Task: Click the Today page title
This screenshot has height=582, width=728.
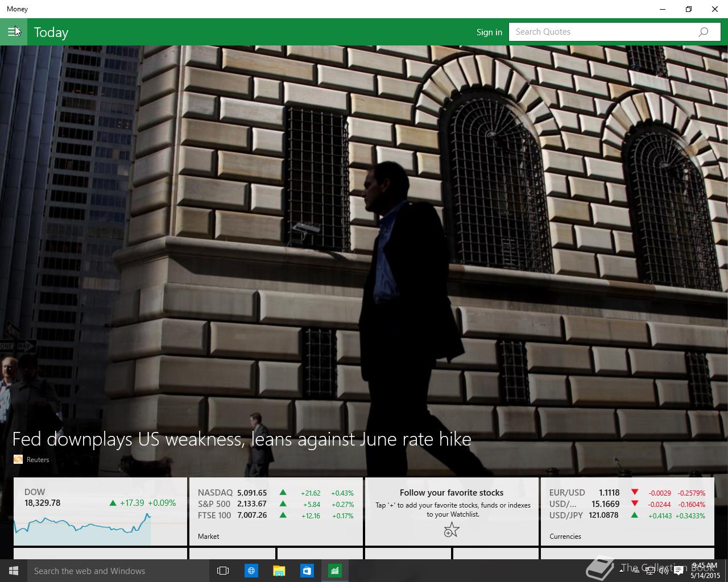Action: click(51, 32)
